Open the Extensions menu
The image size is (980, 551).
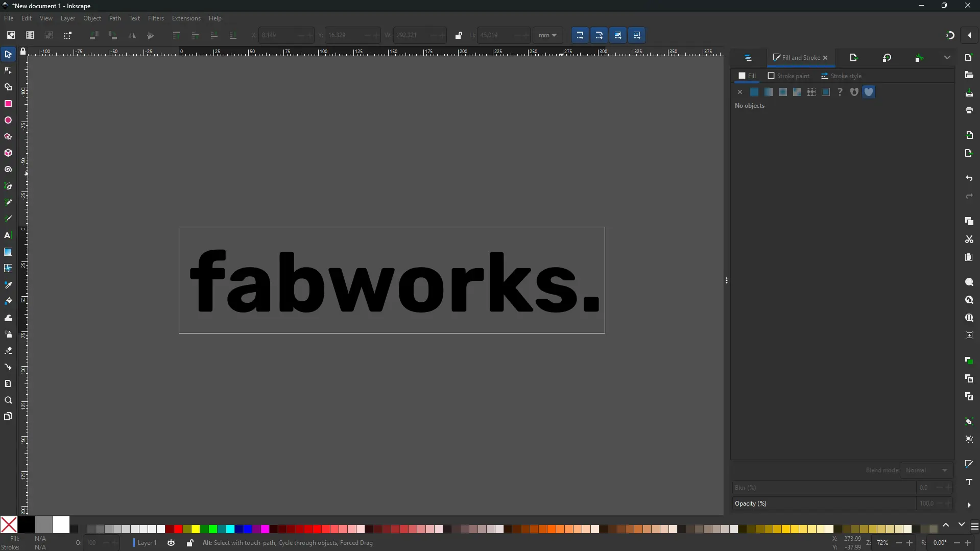pyautogui.click(x=186, y=18)
